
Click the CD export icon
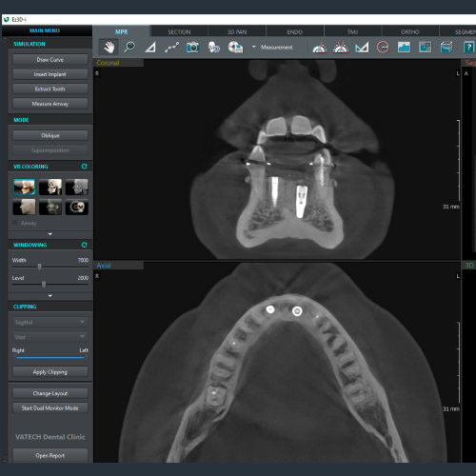tap(235, 48)
